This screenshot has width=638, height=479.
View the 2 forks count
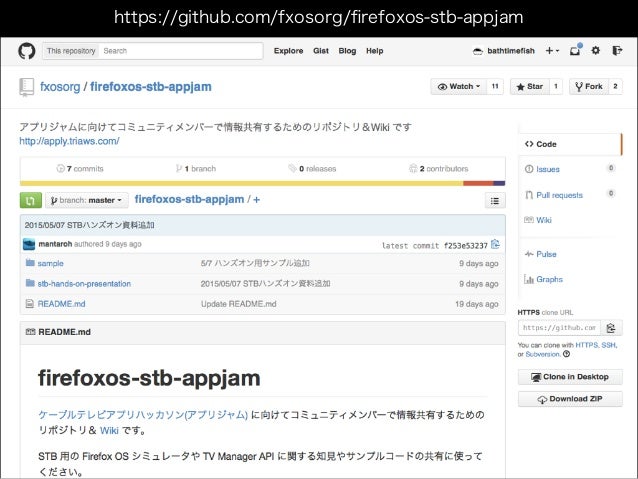tap(615, 86)
